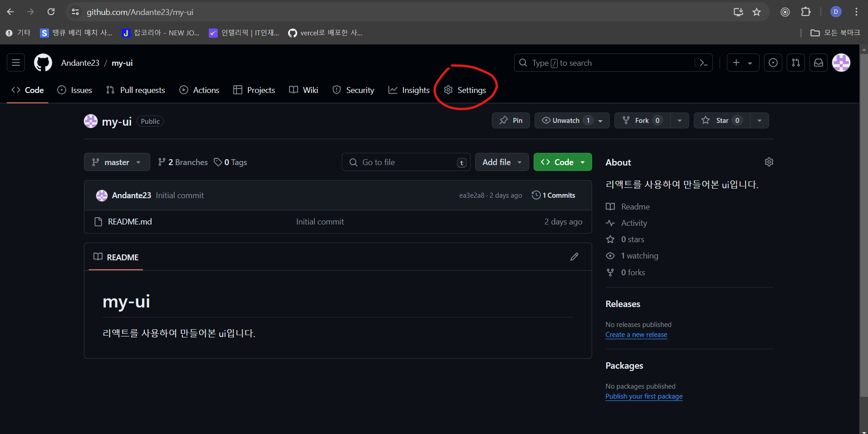Open the user profile avatar menu
The width and height of the screenshot is (868, 434).
point(841,63)
